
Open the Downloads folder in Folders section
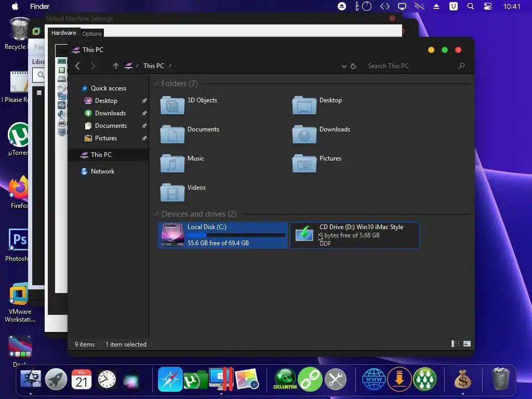click(321, 134)
